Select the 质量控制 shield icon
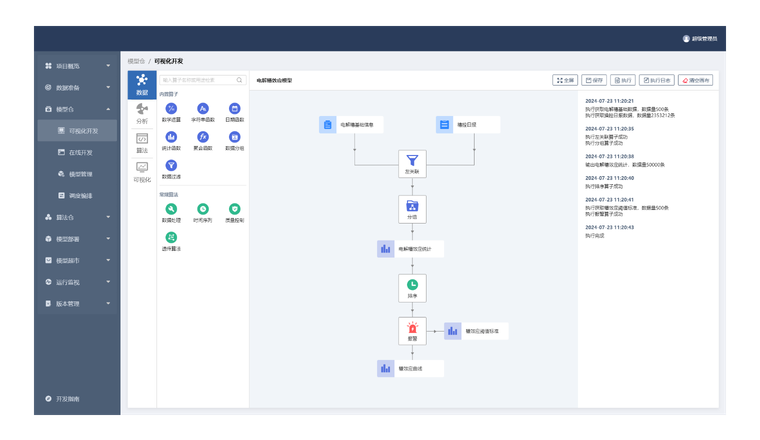This screenshot has height=440, width=760. pyautogui.click(x=233, y=208)
